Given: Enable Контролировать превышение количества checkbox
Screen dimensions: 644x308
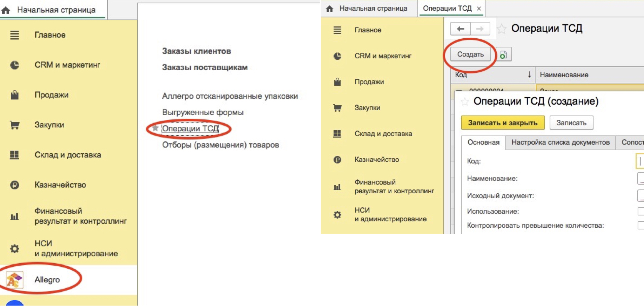Looking at the screenshot, I should [x=641, y=225].
